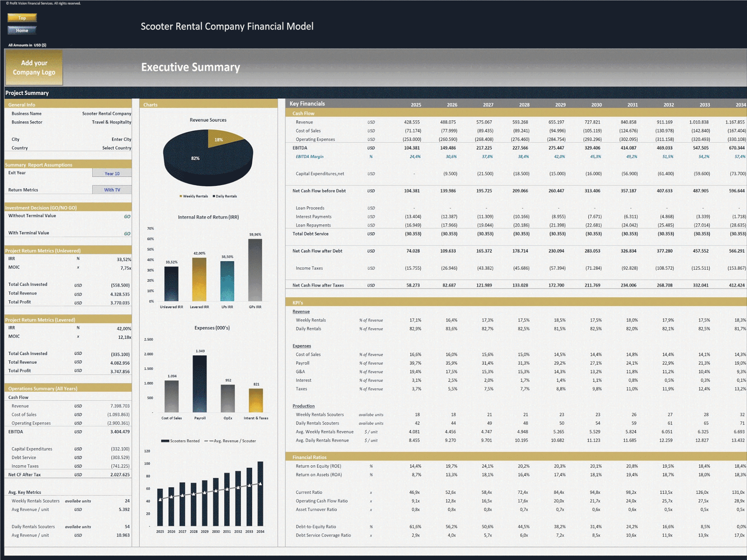Click the Project Summary section bar
The width and height of the screenshot is (747, 560).
click(375, 93)
